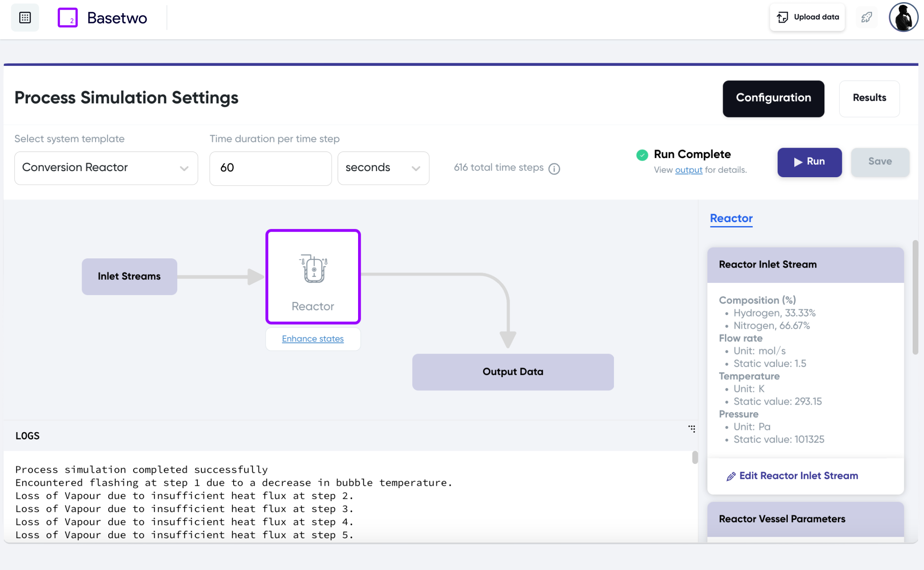Click the output link under Run Complete
The image size is (924, 570).
pyautogui.click(x=689, y=170)
